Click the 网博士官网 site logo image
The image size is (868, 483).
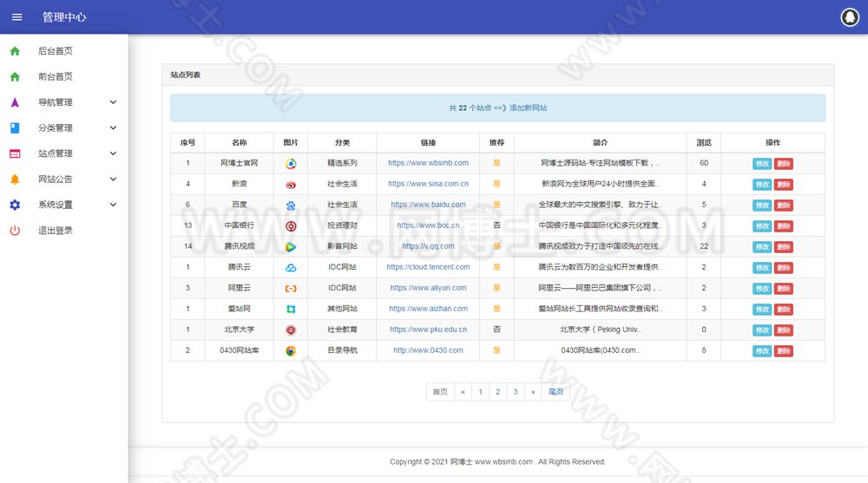(x=291, y=163)
